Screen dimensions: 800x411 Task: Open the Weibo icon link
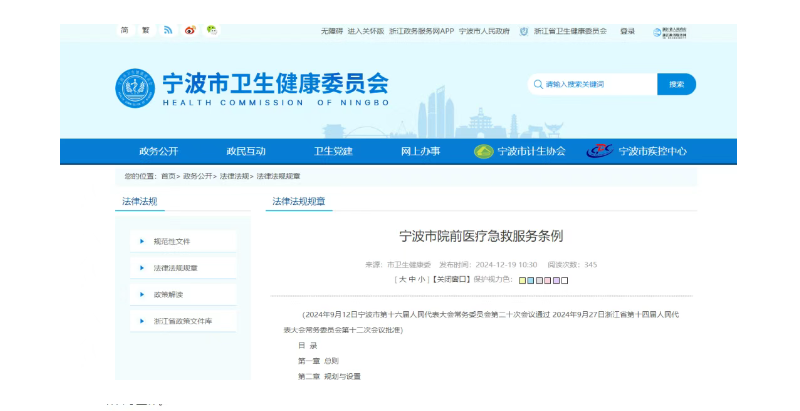point(190,30)
